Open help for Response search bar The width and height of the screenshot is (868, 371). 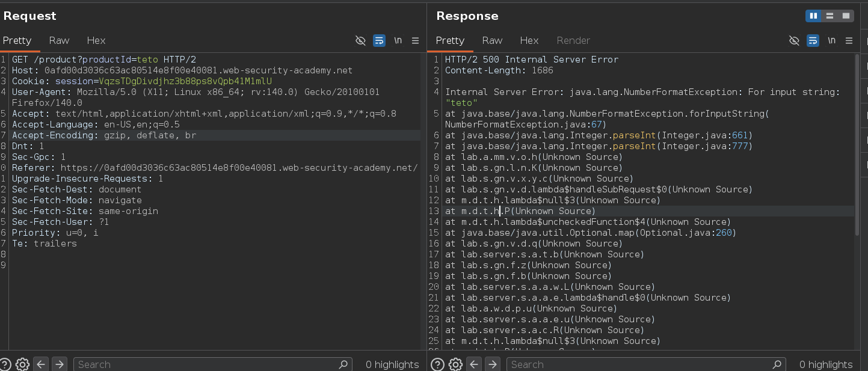tap(438, 364)
